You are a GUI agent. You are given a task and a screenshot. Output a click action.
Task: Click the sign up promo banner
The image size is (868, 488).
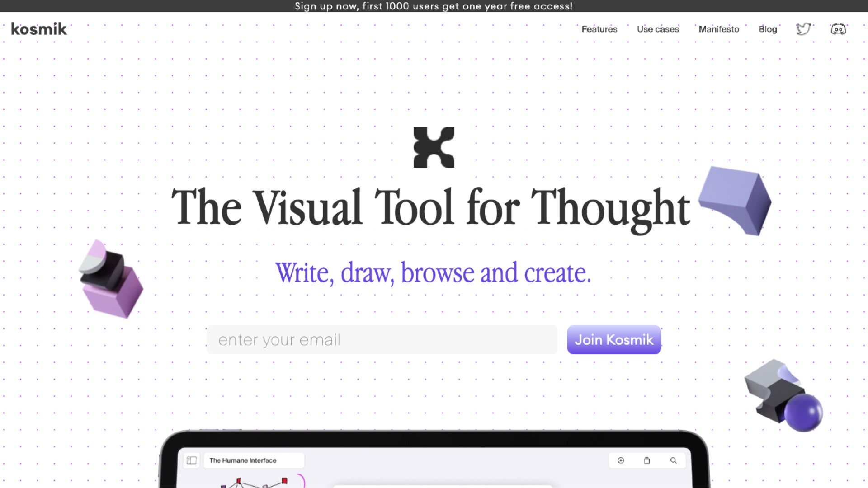pyautogui.click(x=434, y=6)
